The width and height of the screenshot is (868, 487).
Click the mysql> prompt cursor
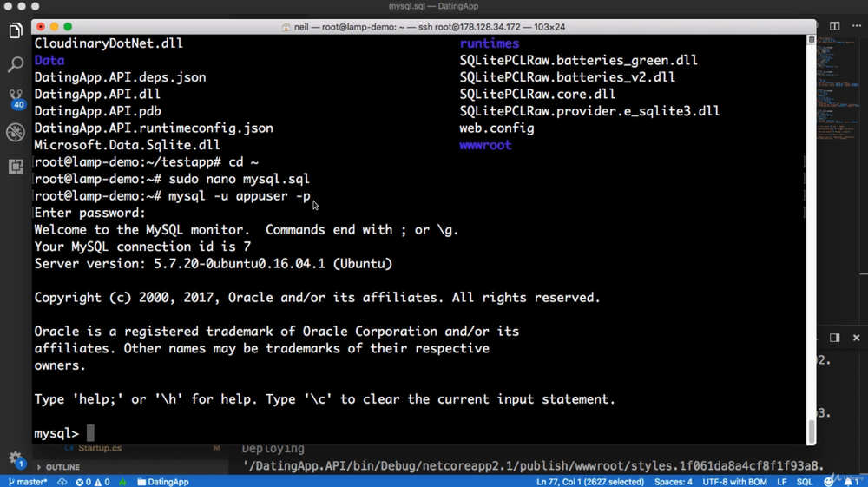[90, 433]
